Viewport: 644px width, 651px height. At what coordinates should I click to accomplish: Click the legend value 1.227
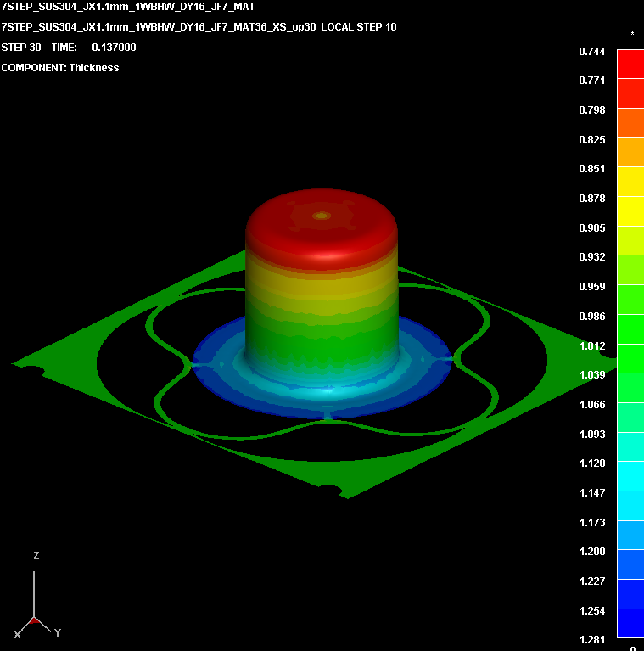click(592, 581)
